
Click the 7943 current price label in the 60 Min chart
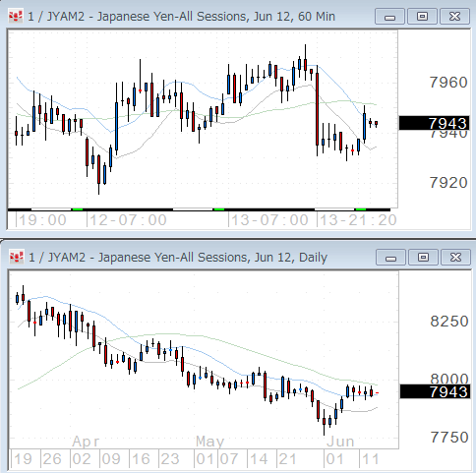[x=434, y=123]
